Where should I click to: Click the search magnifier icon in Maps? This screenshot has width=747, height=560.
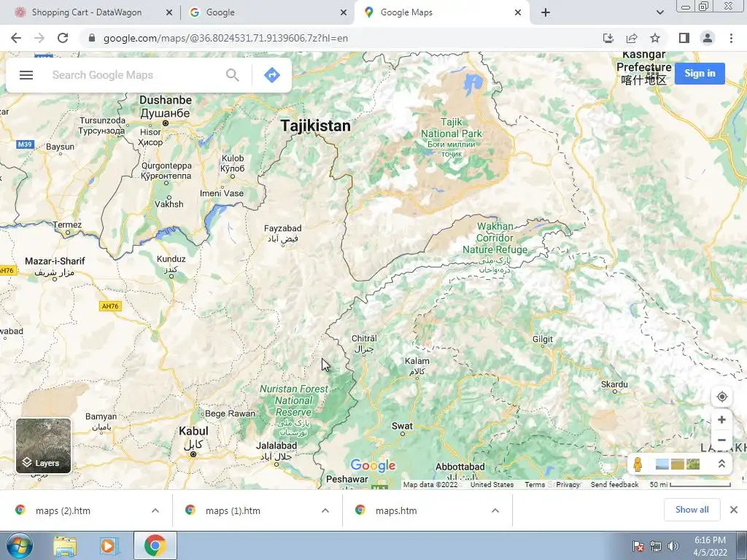(x=233, y=75)
